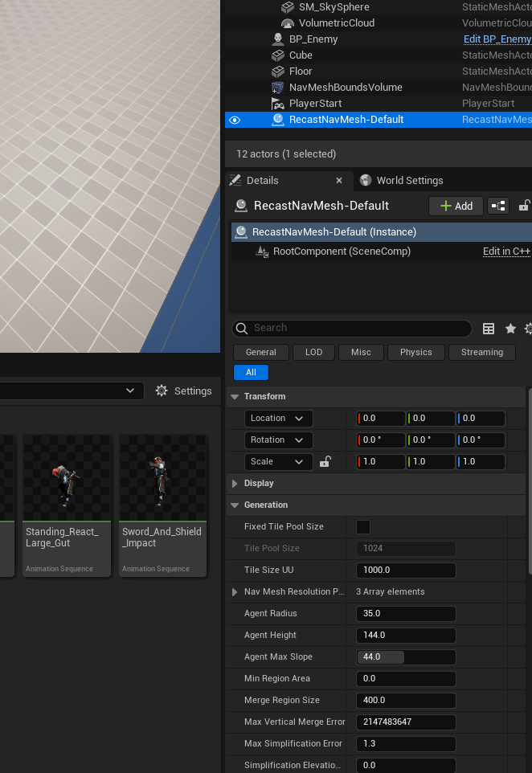Select Sword_And_Shield_Impact animation thumbnail
This screenshot has width=532, height=773.
point(162,505)
